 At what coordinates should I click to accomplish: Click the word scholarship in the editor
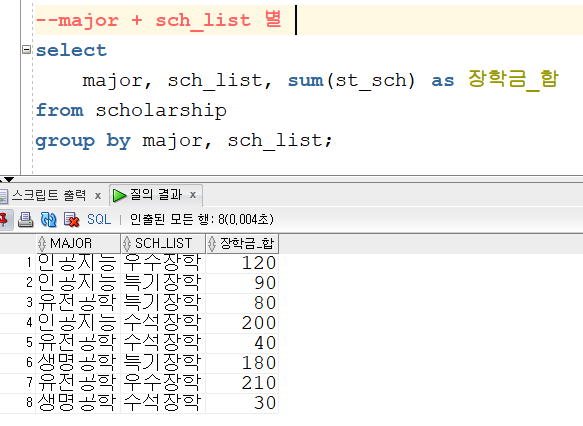(x=161, y=111)
